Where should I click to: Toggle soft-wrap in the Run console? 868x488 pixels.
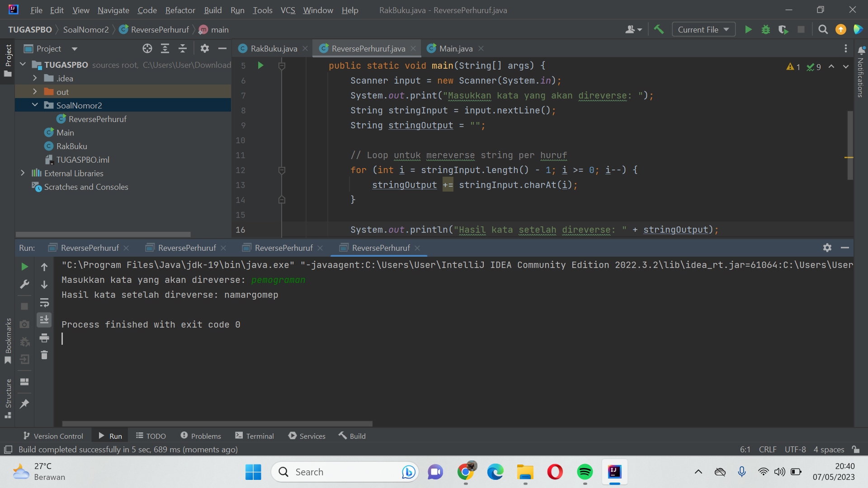coord(44,303)
